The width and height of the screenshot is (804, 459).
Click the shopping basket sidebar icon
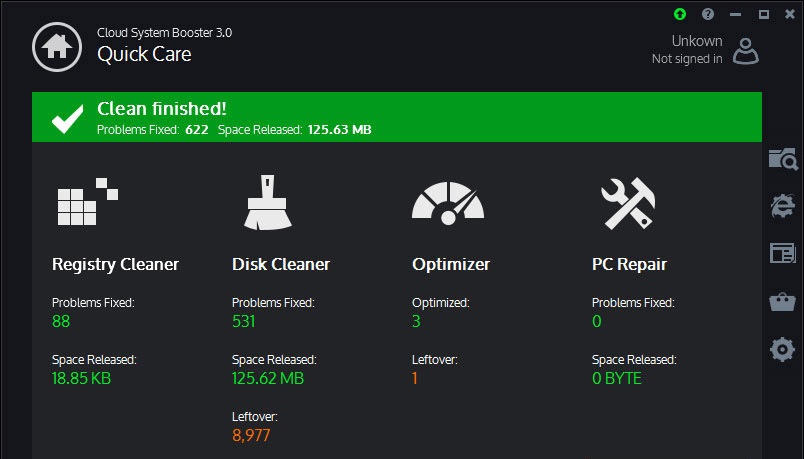click(782, 302)
